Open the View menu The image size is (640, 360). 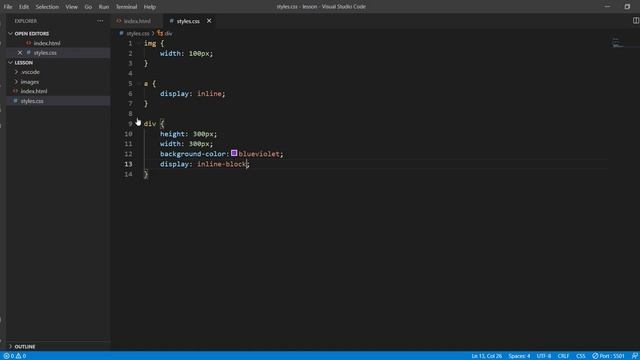[71, 7]
